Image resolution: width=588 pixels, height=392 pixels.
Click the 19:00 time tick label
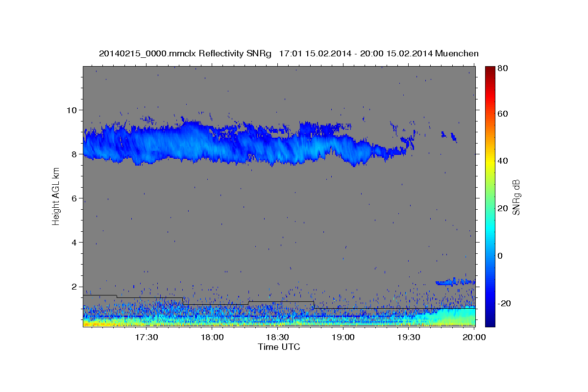pyautogui.click(x=343, y=337)
